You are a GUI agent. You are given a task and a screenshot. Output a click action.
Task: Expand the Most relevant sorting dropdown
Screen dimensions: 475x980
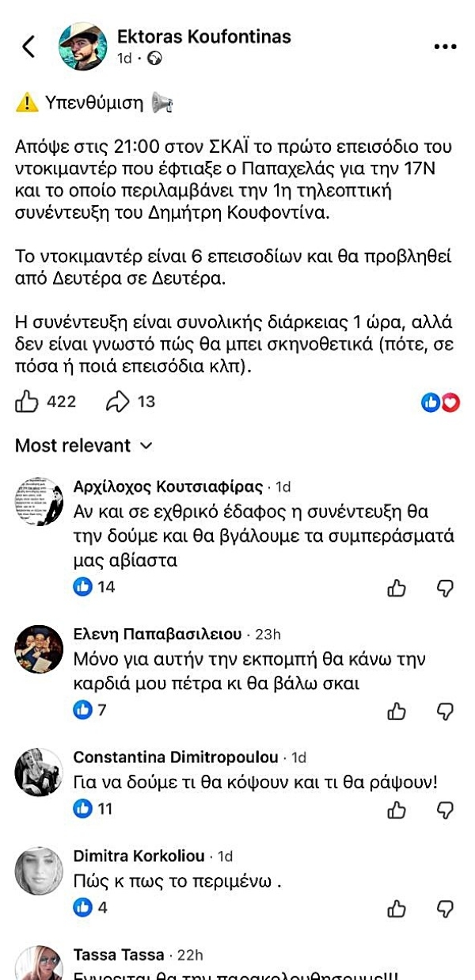[83, 446]
